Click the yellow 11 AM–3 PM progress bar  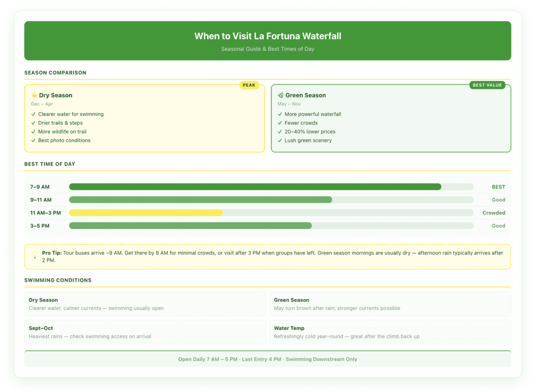pyautogui.click(x=146, y=212)
